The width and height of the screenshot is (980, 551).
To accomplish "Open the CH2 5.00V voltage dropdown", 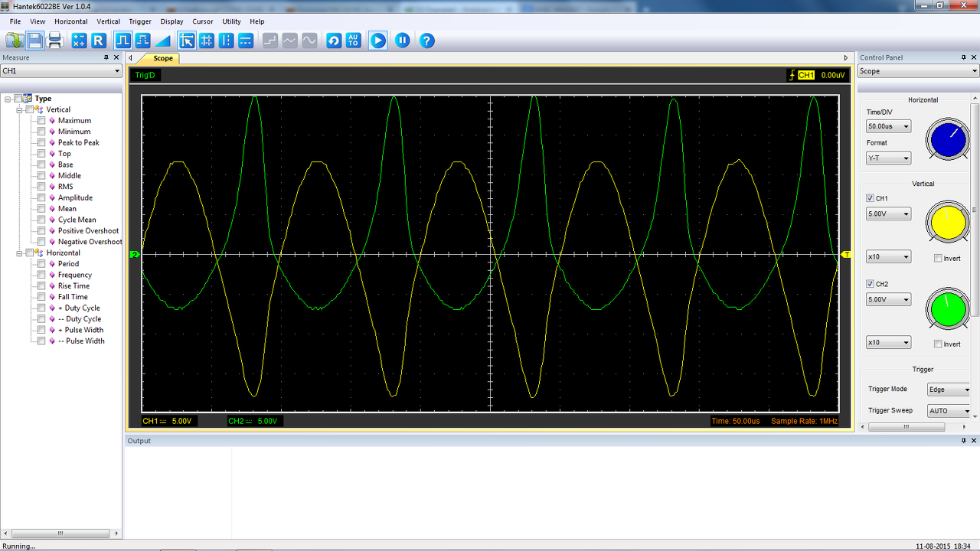I will [888, 300].
